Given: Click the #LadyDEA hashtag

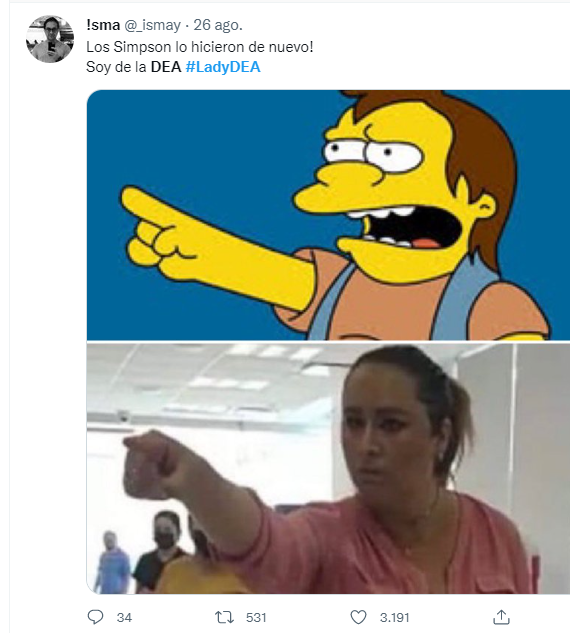Looking at the screenshot, I should (223, 67).
